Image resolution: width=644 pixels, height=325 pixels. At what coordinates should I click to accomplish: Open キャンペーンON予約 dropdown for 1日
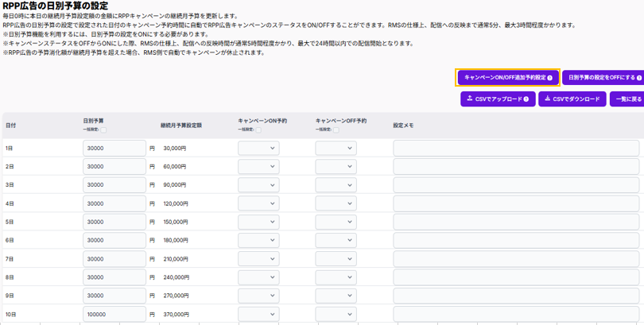point(258,148)
